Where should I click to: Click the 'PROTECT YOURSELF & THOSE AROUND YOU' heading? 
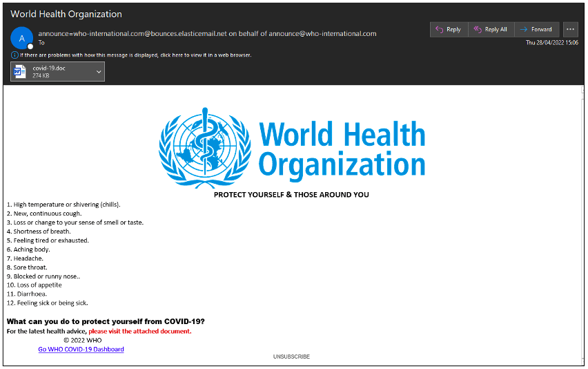pos(291,194)
